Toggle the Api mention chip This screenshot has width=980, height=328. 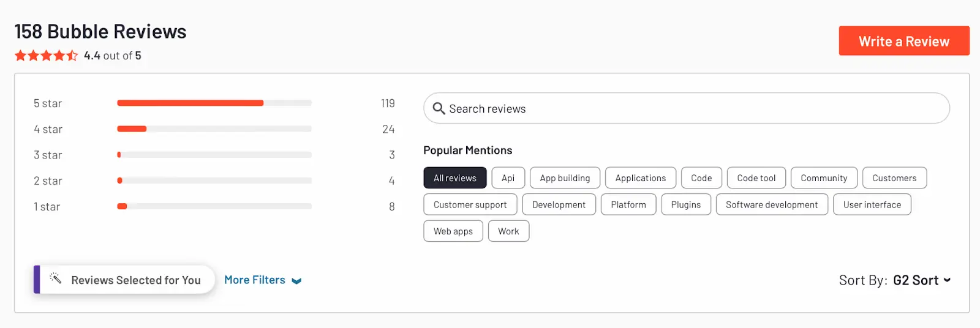(508, 178)
